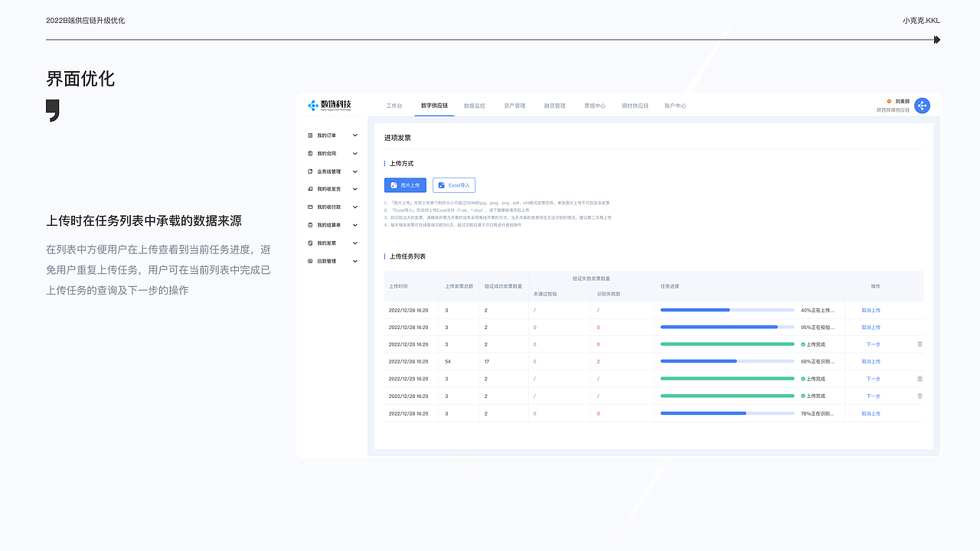Click the 40% upload progress bar
Screen dimensions: 980x551
tap(727, 310)
